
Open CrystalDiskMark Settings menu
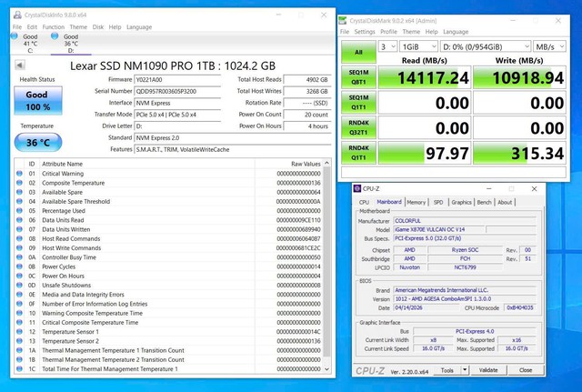click(365, 32)
